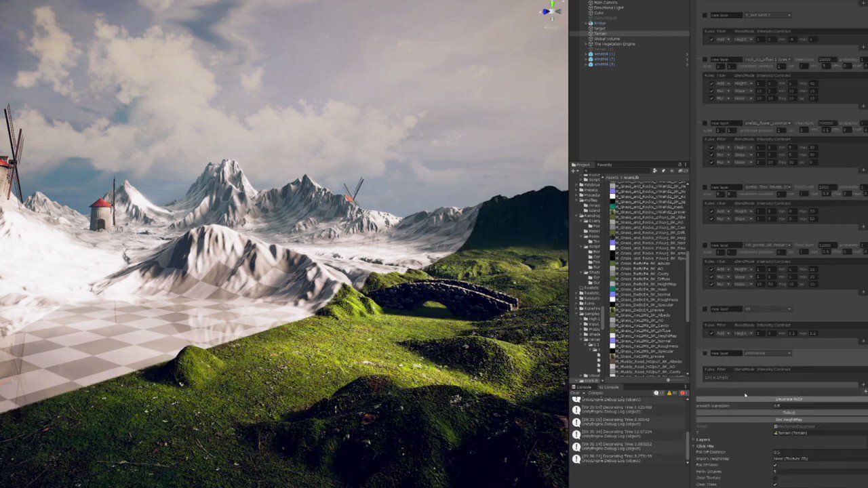This screenshot has height=488, width=868.
Task: Select the Main Camera icon in the Hierarchy
Action: (591, 3)
